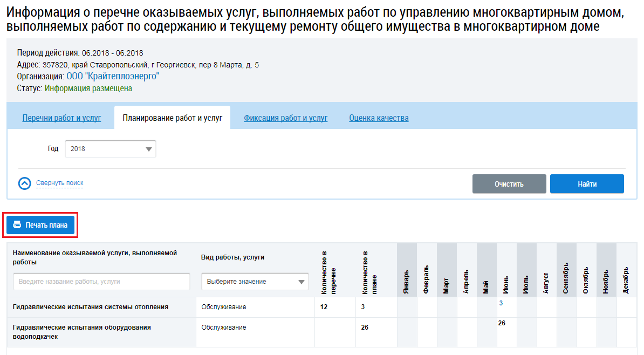Switch to Перечни работ и услуг tab
This screenshot has height=355, width=644.
click(61, 118)
